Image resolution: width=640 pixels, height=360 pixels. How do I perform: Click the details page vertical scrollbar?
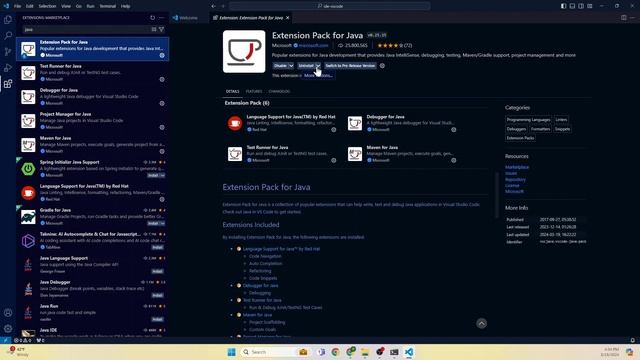pos(497,195)
